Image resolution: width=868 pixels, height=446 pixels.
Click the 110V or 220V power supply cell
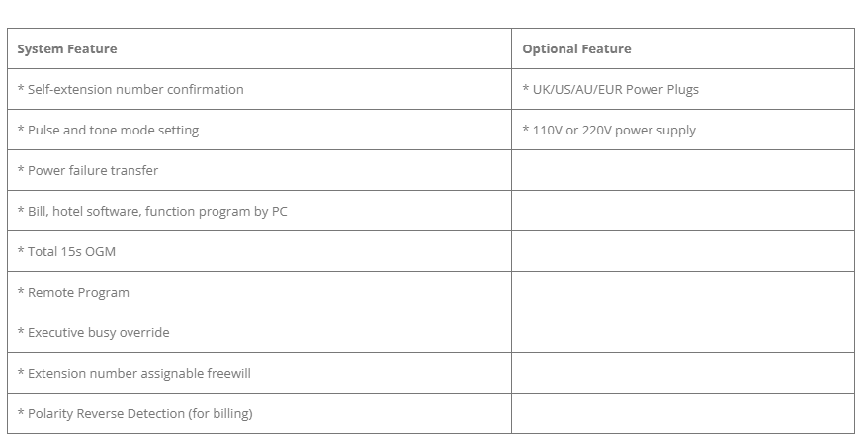[609, 131]
